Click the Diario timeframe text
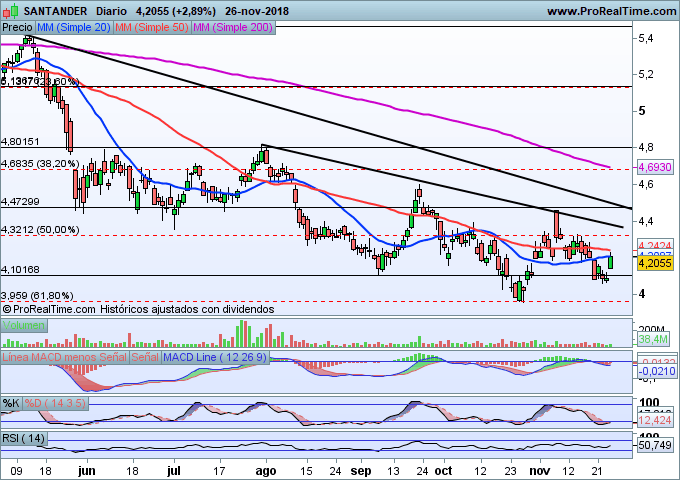The width and height of the screenshot is (680, 480). tap(111, 11)
